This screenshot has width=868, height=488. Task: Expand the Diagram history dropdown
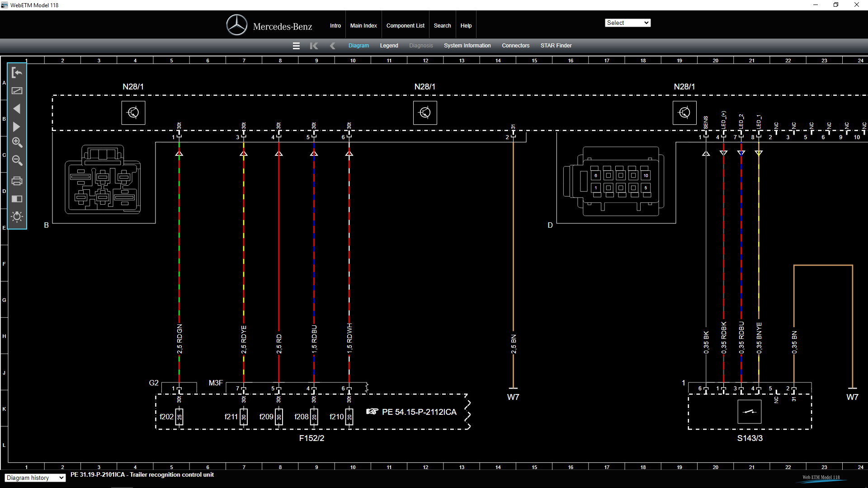(35, 478)
